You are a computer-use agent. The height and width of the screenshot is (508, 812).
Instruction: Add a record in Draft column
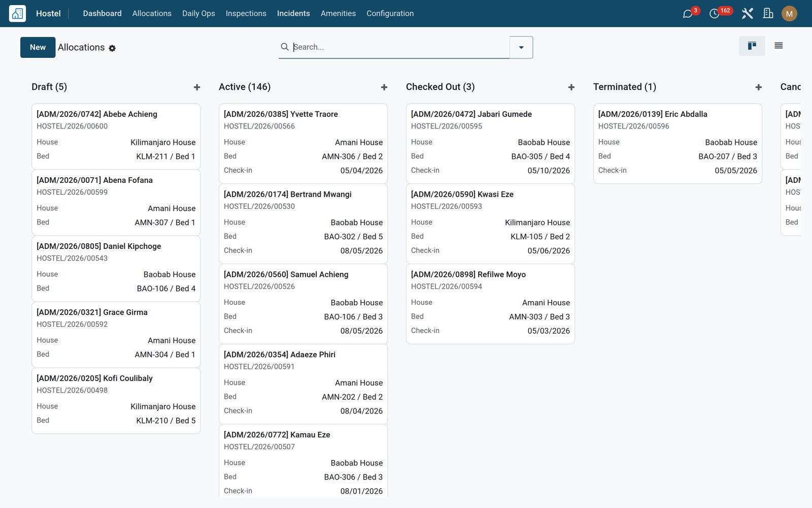click(x=197, y=87)
